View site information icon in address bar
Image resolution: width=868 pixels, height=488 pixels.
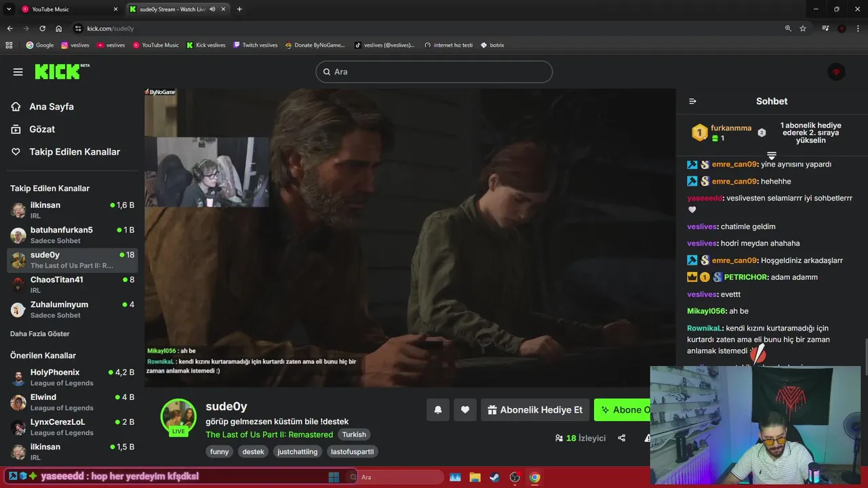[x=78, y=28]
